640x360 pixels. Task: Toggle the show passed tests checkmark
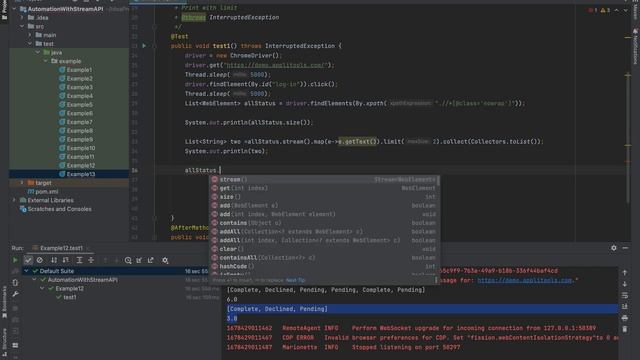click(x=28, y=260)
